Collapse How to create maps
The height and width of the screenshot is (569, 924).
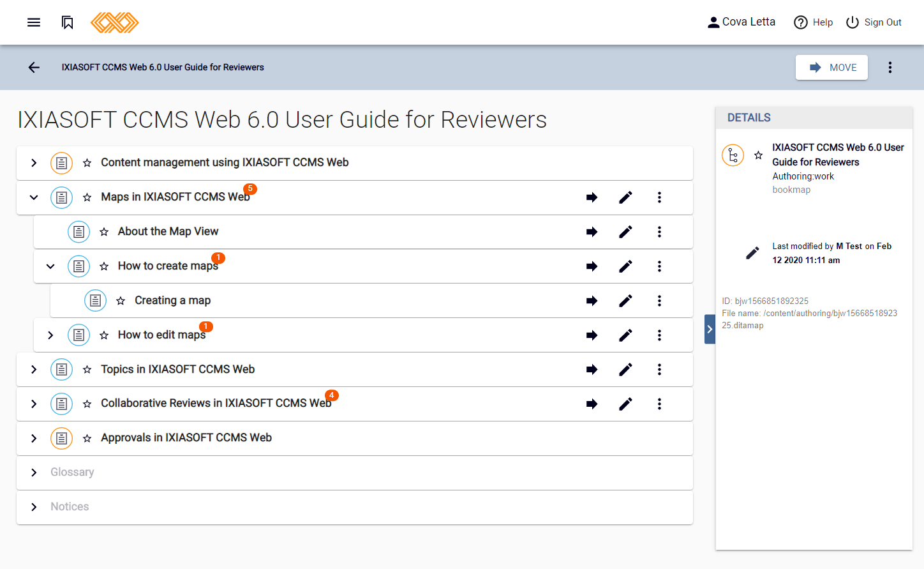click(50, 266)
